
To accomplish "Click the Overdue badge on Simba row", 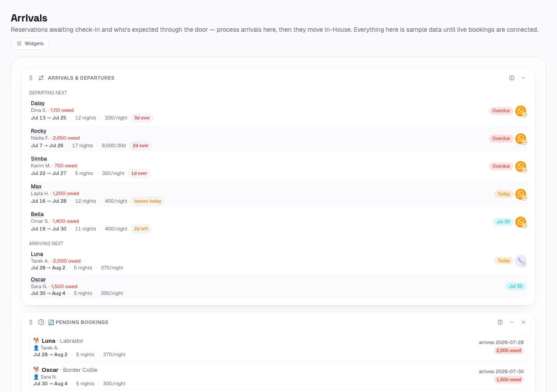I will pos(501,166).
